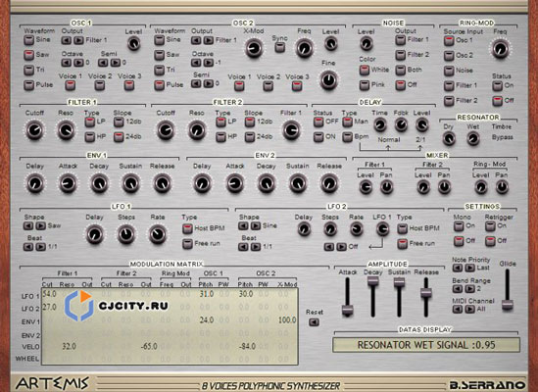Set LFO 1 type to Free run
The image size is (538, 392).
tap(187, 244)
